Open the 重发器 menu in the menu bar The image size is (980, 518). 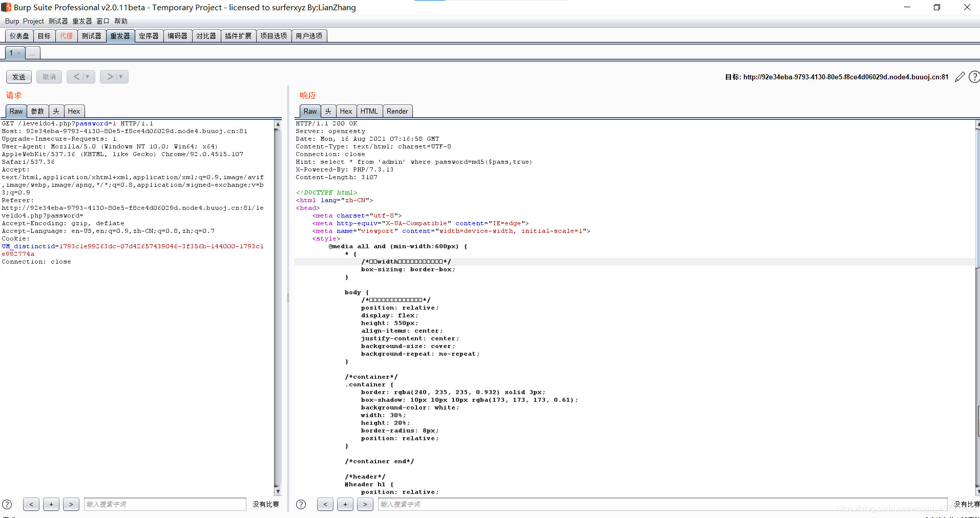point(82,21)
